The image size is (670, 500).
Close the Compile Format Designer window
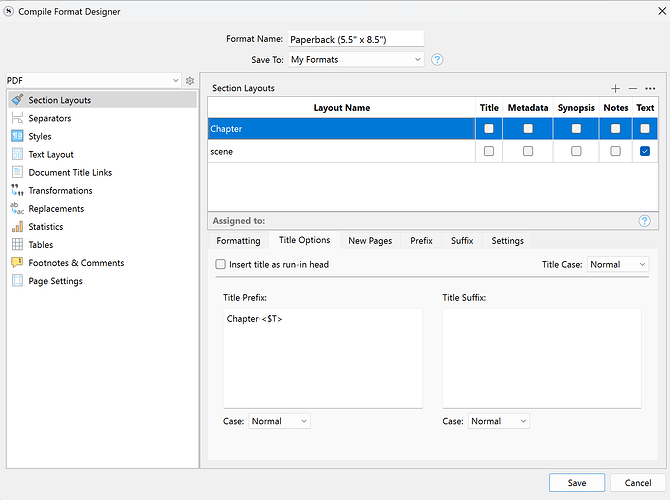pos(662,11)
